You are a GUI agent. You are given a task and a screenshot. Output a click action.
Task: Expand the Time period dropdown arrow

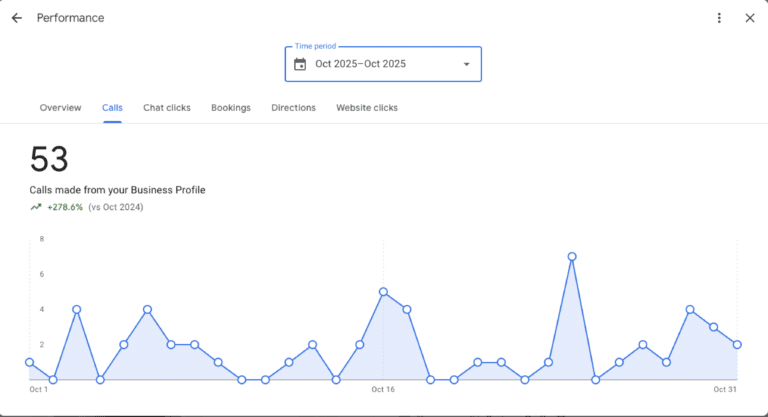pos(465,65)
